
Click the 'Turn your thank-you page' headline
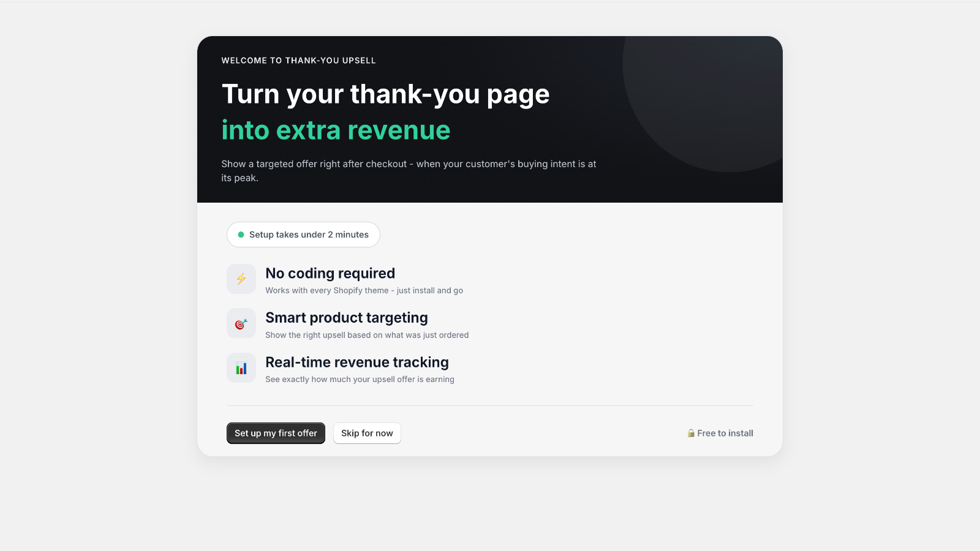point(385,94)
